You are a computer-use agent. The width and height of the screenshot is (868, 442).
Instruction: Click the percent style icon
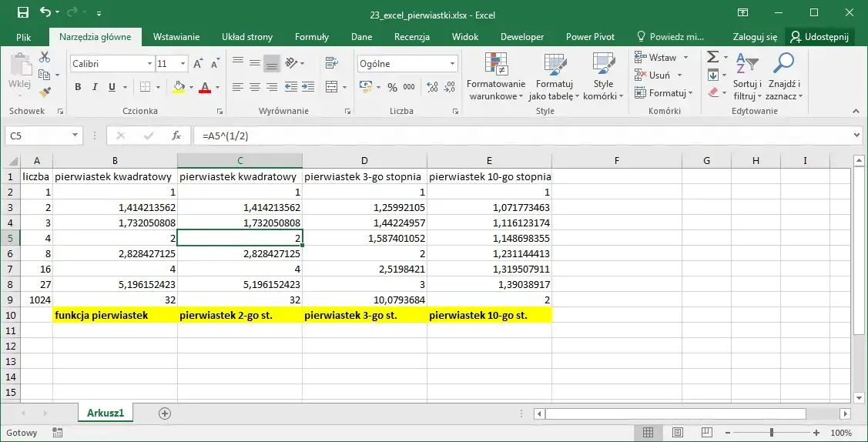pyautogui.click(x=392, y=87)
